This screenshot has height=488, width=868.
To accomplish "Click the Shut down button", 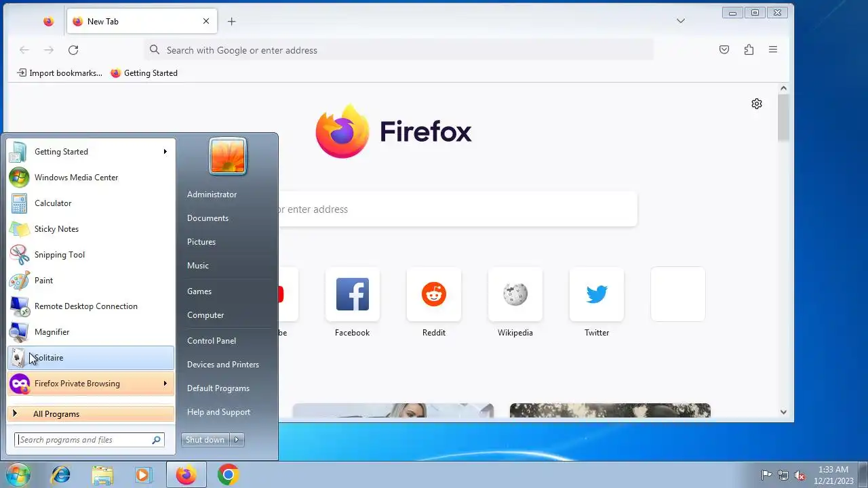I will click(x=205, y=440).
